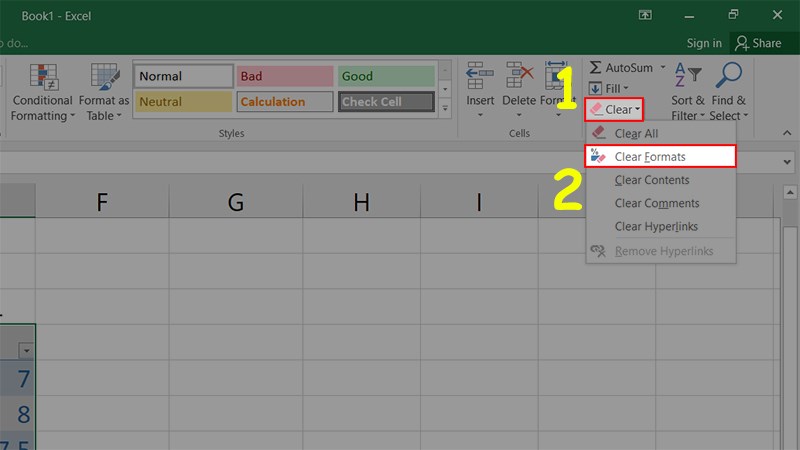Click the Fill down icon

pos(596,88)
